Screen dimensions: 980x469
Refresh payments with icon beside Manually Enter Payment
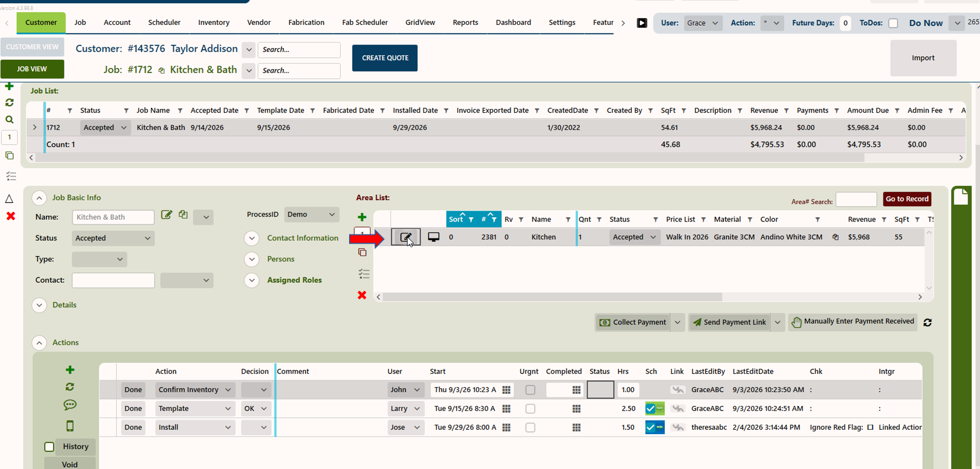(927, 322)
